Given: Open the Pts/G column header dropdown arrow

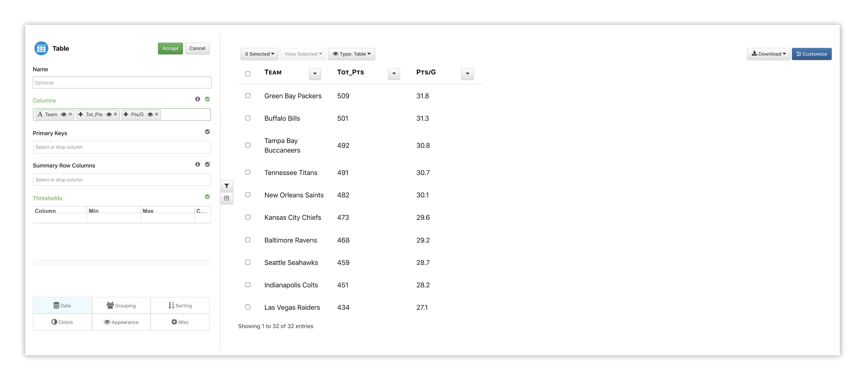Looking at the screenshot, I should [x=467, y=74].
